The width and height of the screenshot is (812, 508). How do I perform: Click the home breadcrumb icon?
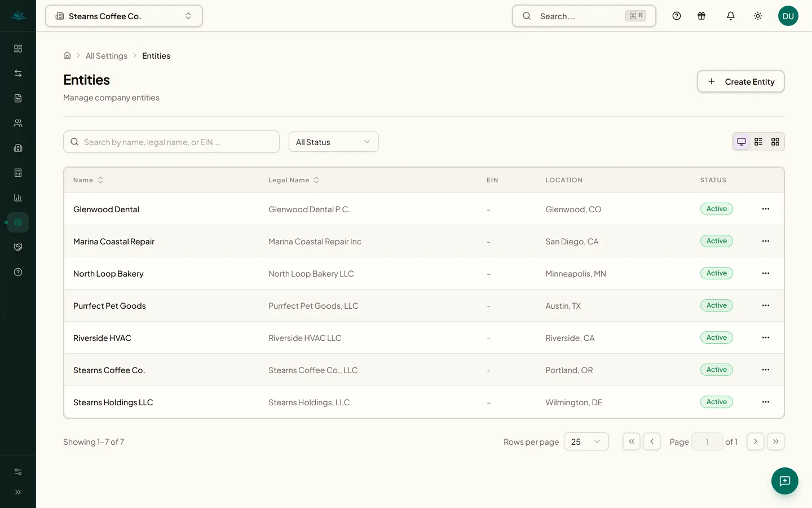pyautogui.click(x=67, y=55)
